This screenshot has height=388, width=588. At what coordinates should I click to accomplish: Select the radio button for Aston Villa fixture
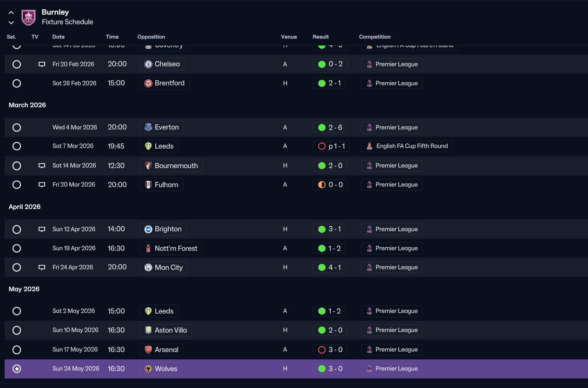tap(17, 330)
